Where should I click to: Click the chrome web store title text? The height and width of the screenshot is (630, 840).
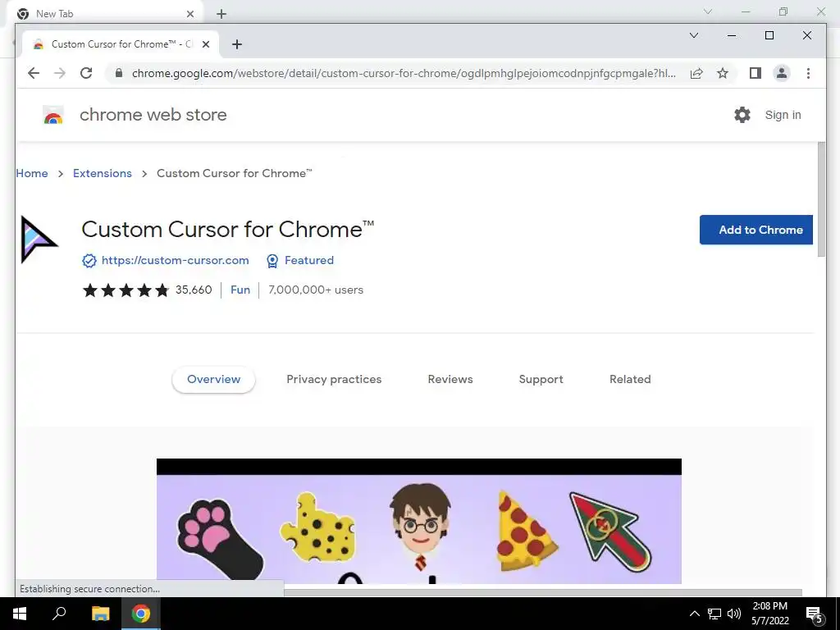[x=153, y=115]
